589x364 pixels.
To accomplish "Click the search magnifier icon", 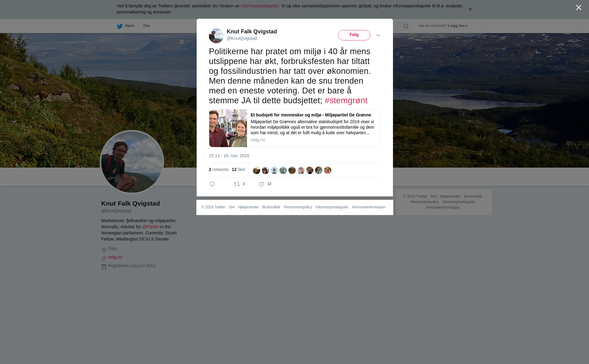I will pyautogui.click(x=406, y=26).
